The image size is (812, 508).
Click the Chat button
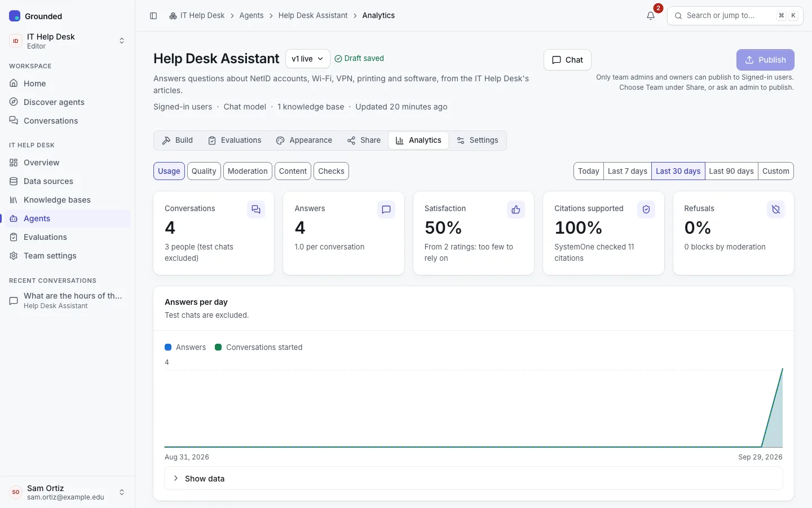(x=567, y=60)
